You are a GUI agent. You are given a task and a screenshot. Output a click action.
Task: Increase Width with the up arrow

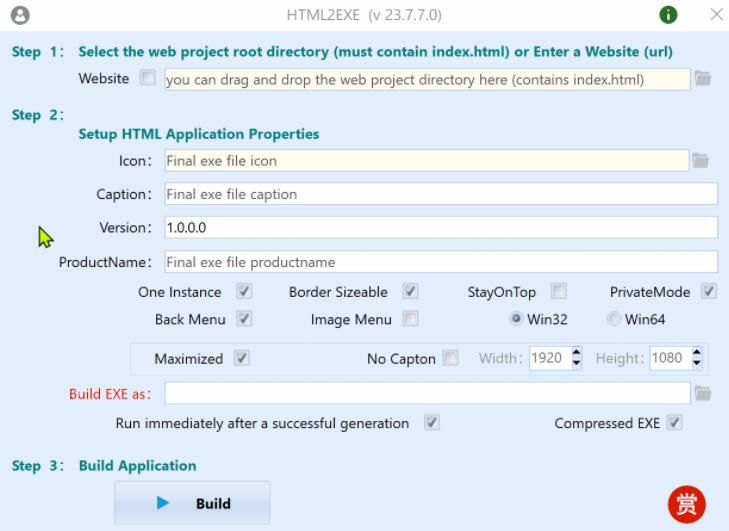click(577, 352)
